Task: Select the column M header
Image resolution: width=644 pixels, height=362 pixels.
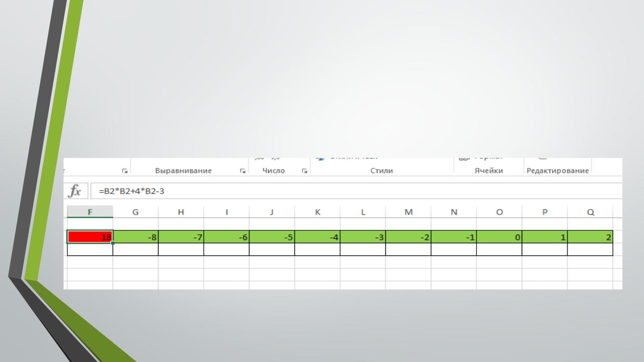Action: coord(408,212)
